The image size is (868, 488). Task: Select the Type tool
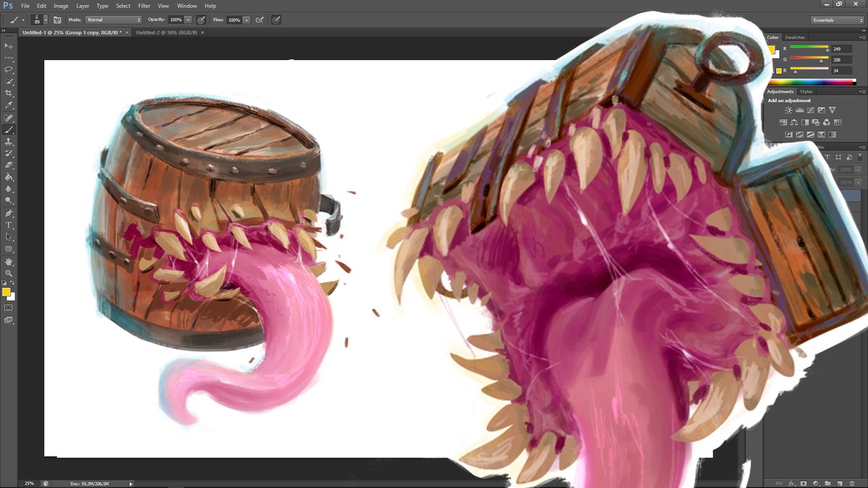click(9, 225)
